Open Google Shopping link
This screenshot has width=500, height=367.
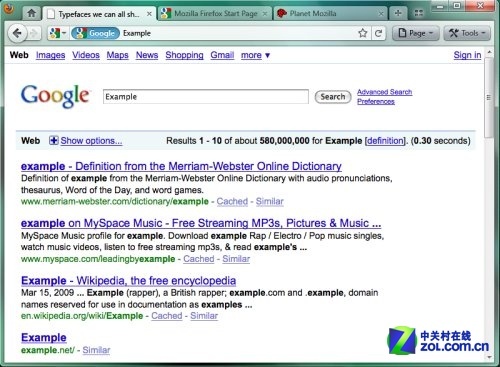click(184, 55)
